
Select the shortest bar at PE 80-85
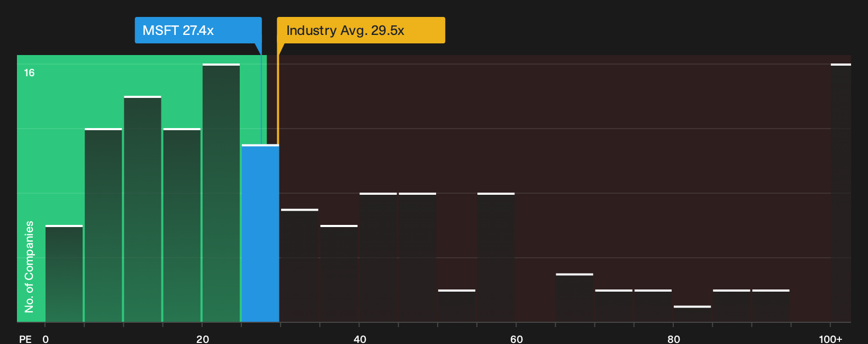(x=692, y=314)
